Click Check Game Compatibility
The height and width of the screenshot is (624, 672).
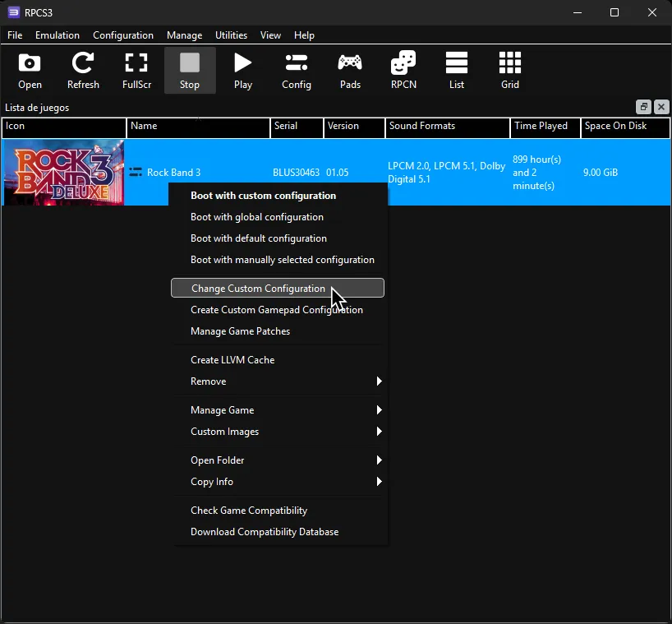[x=247, y=511]
